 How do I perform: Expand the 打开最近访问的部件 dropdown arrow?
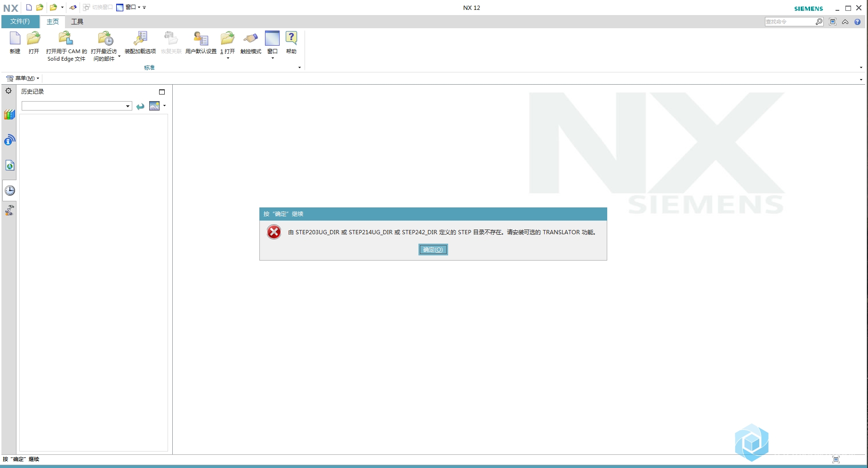[x=119, y=56]
